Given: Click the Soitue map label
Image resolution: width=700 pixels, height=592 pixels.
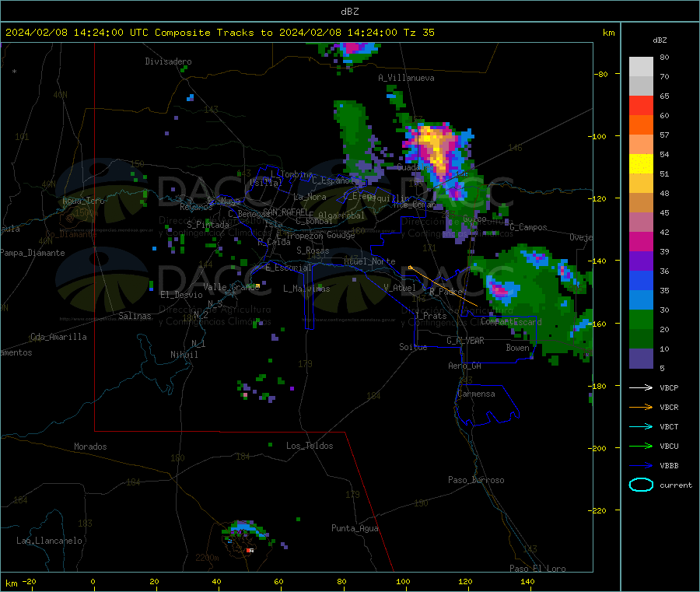Looking at the screenshot, I should click(x=413, y=347).
